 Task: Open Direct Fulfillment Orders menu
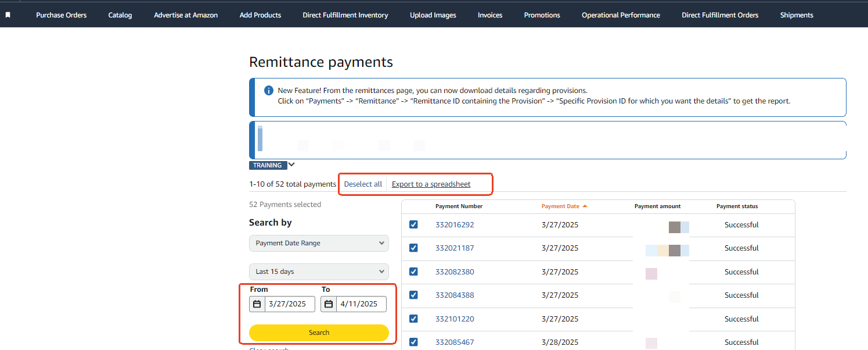pyautogui.click(x=720, y=15)
